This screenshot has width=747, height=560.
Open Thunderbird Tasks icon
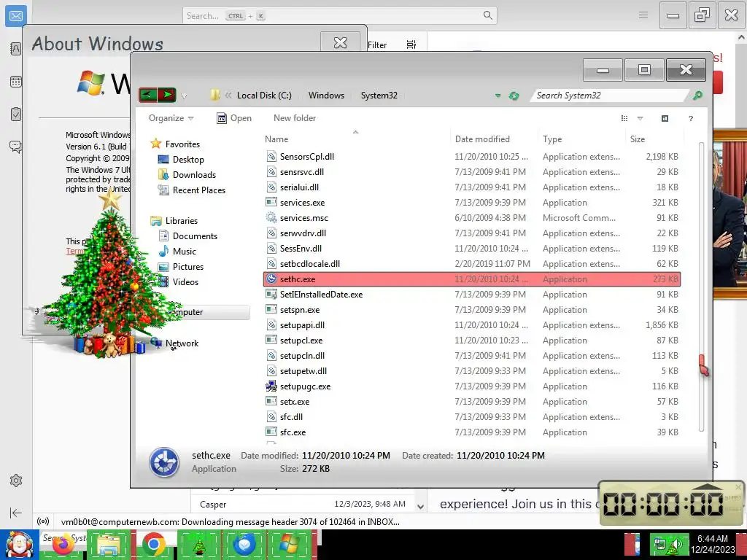click(x=16, y=114)
